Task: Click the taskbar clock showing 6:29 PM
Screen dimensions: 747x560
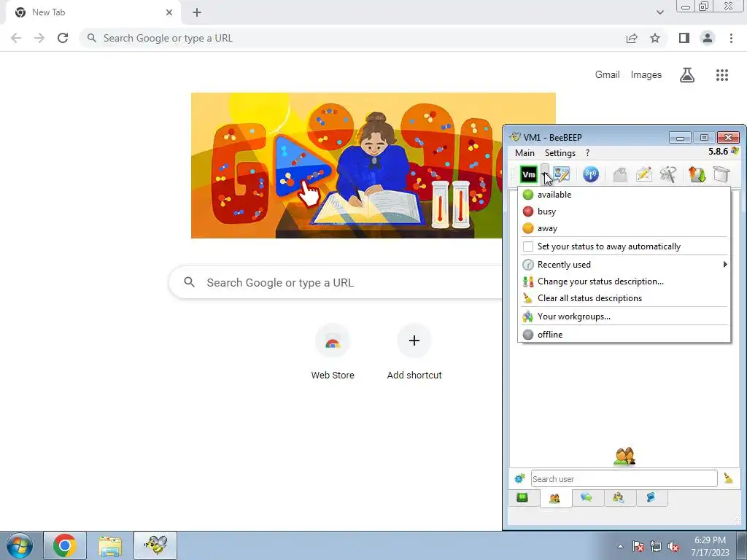Action: point(710,545)
